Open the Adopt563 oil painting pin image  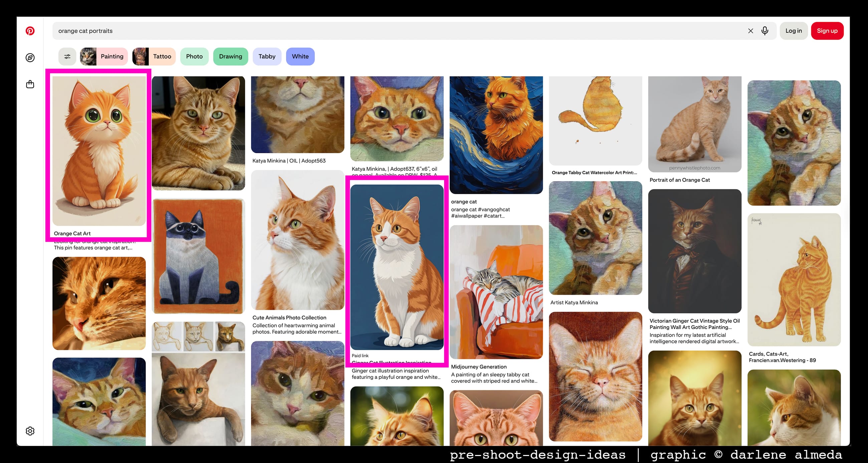point(297,114)
